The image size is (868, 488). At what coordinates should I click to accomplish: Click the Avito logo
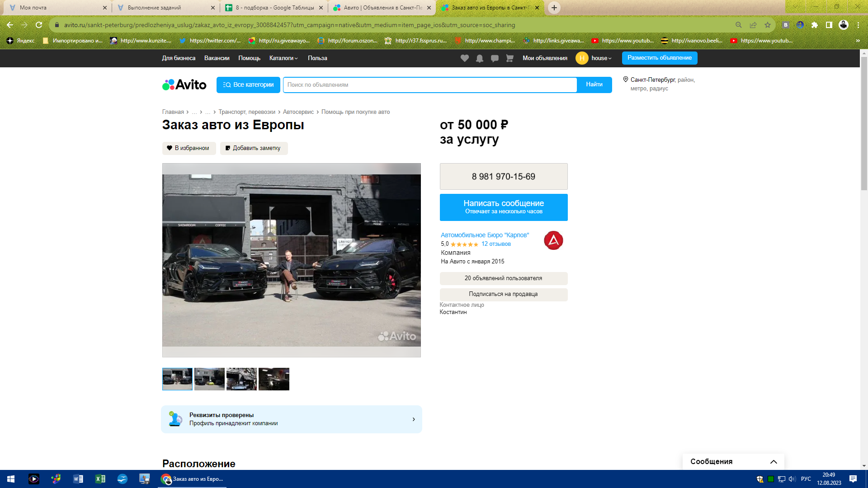click(184, 84)
